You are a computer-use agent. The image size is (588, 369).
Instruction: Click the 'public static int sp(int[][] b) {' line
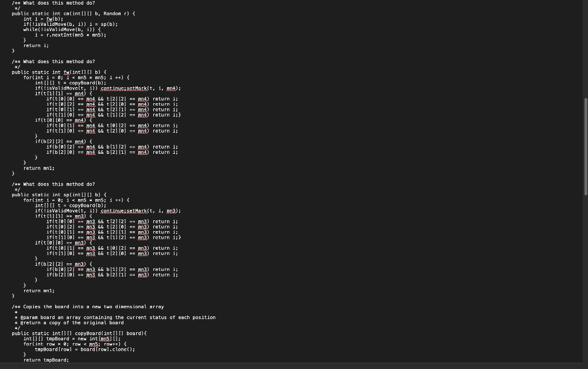59,195
